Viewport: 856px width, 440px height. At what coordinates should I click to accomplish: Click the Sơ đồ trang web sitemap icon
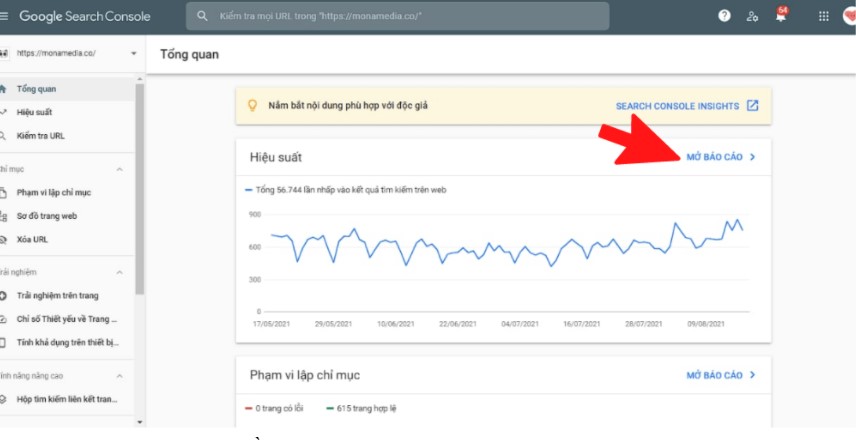click(x=3, y=216)
